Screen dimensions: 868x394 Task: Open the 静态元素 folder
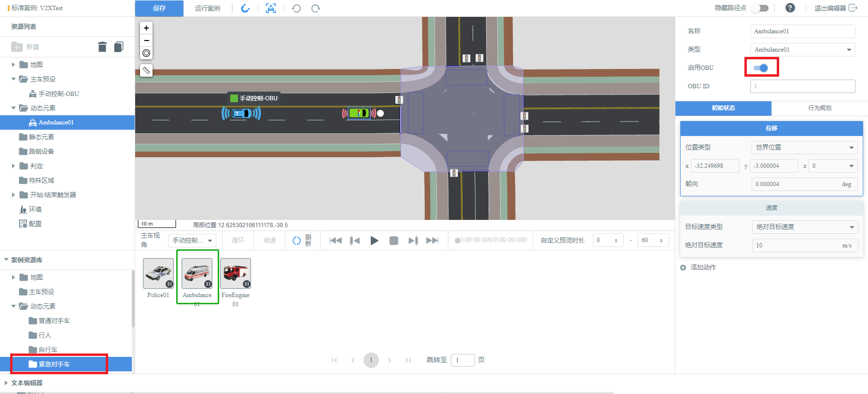click(x=37, y=137)
